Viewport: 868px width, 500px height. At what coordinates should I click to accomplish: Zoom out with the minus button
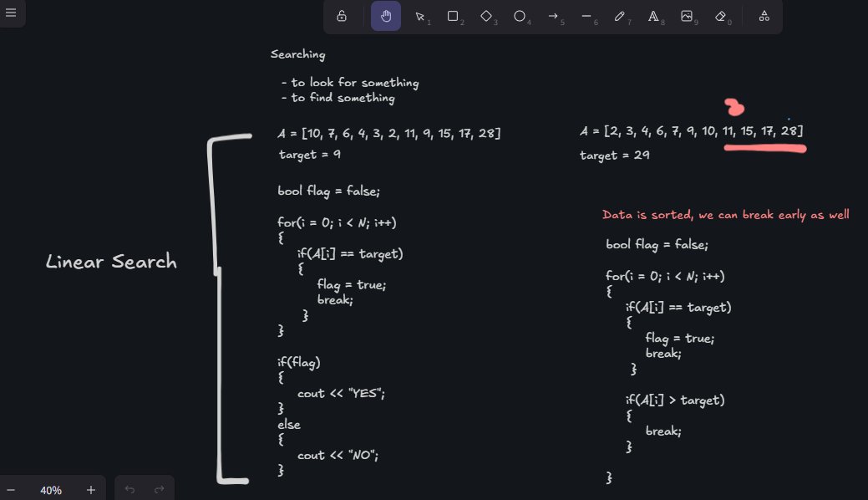11,490
